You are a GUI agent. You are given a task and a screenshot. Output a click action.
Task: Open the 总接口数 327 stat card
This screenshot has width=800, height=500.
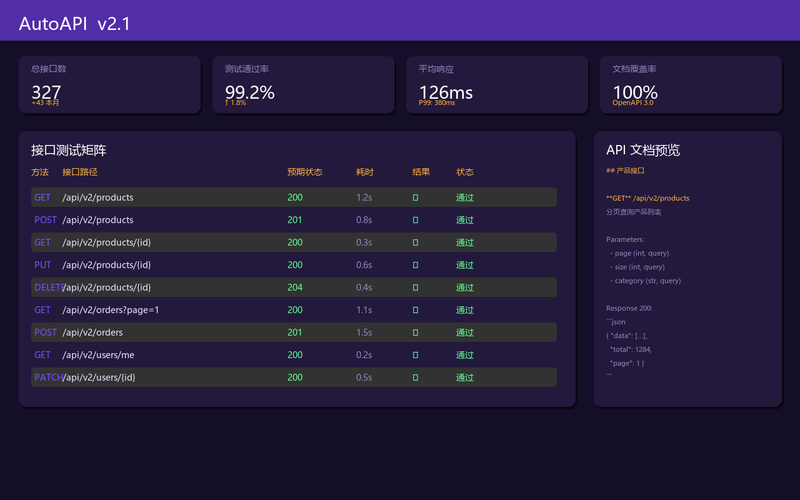pos(110,85)
